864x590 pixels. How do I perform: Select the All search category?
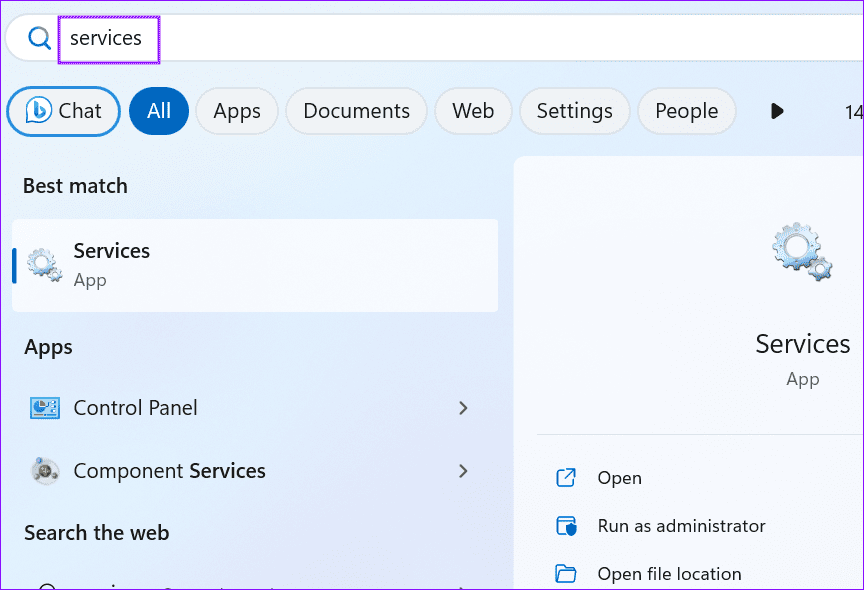158,111
